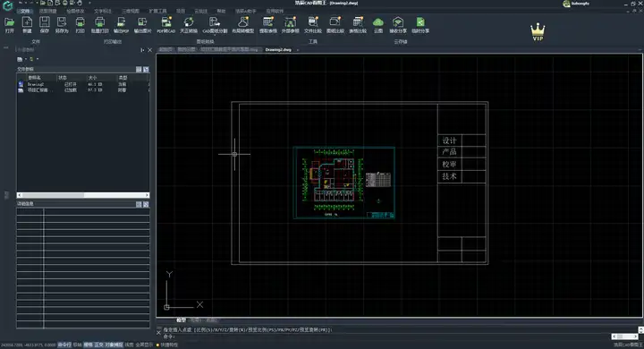Open the 天正转换 conversion tool
Screen dimensions: 644x349
click(189, 25)
